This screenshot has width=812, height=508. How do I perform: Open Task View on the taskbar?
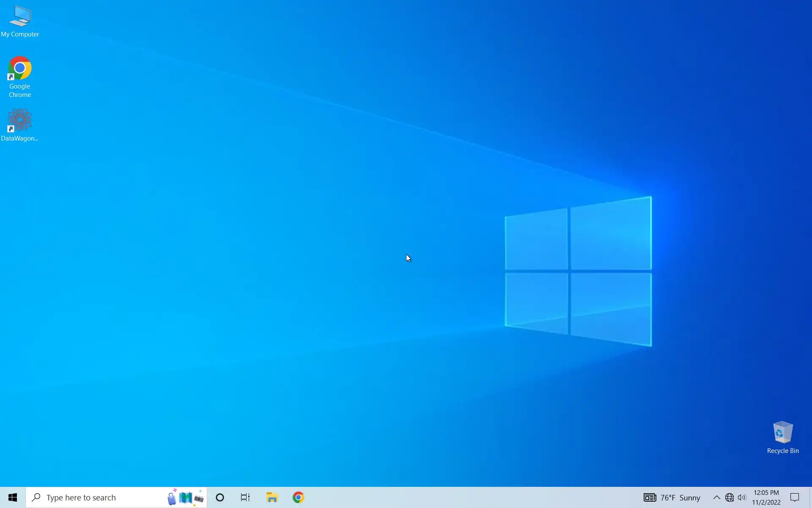245,497
